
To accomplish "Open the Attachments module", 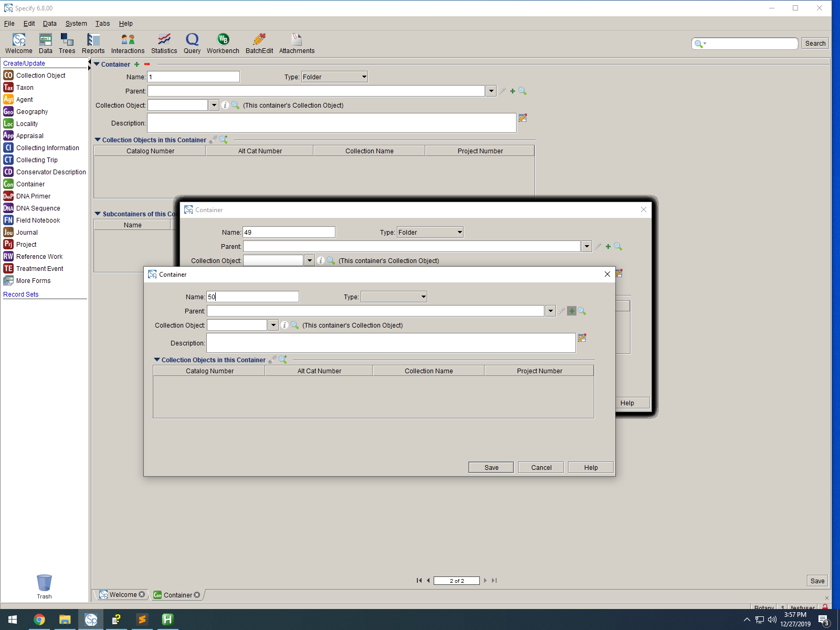I will (x=296, y=42).
